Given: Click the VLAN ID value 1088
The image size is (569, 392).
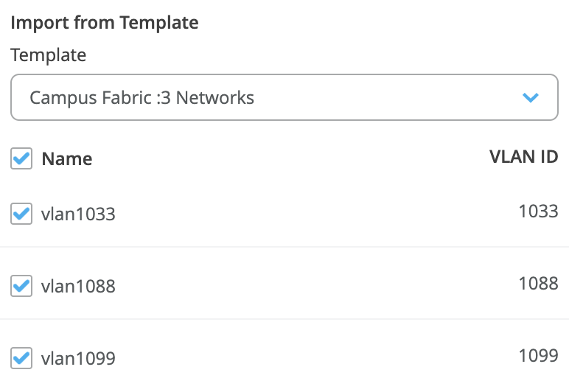Looking at the screenshot, I should [538, 284].
